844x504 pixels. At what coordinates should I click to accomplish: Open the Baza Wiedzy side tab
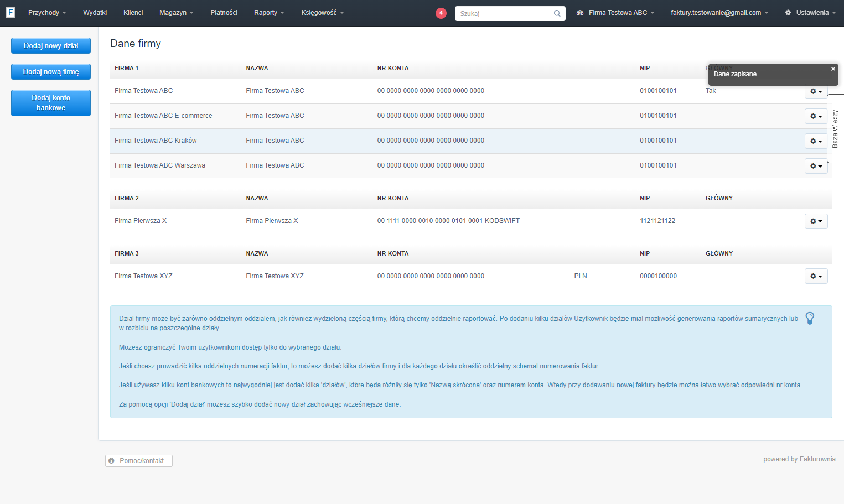click(835, 128)
